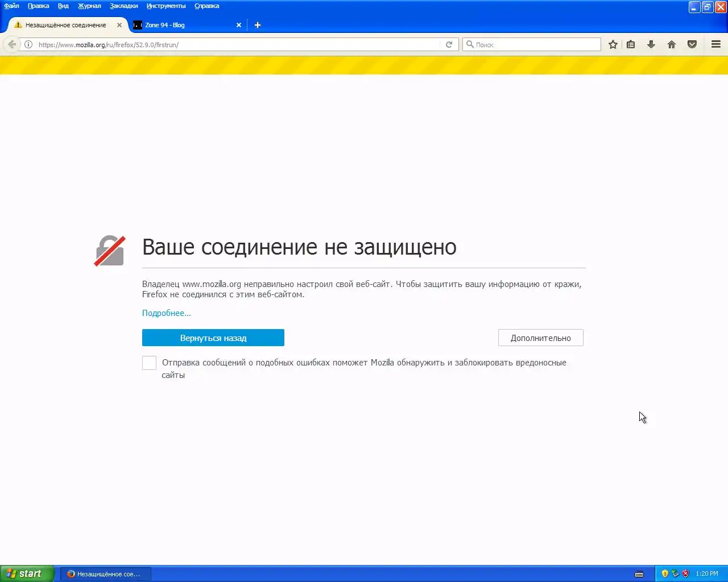
Task: Open the Закладки menu
Action: [x=124, y=6]
